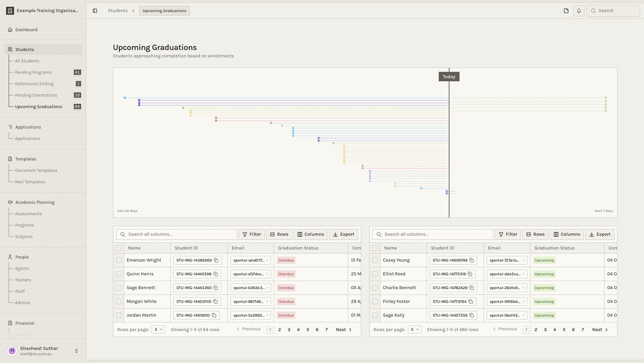Open the notes icon beside the bell

tap(566, 11)
